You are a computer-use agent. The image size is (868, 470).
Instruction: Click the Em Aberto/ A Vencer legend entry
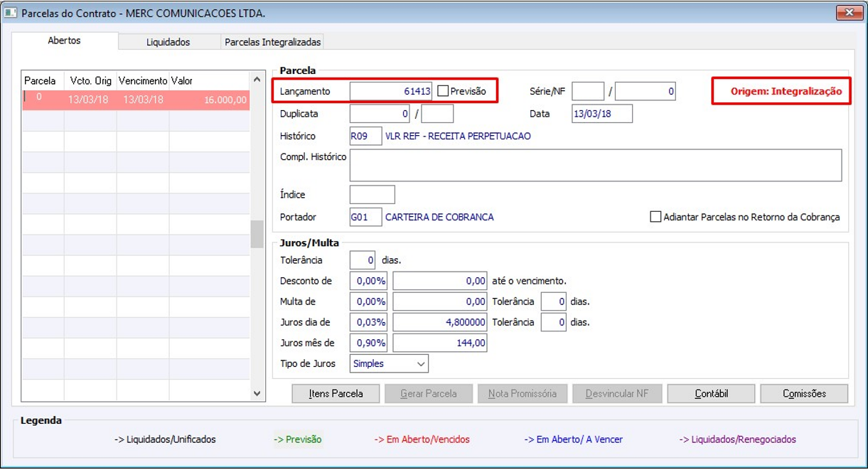(574, 439)
